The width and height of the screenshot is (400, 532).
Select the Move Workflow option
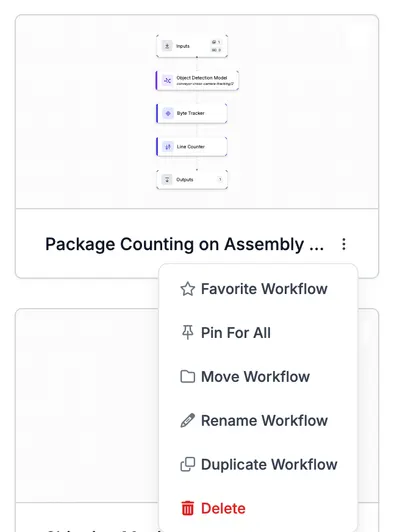point(258,377)
